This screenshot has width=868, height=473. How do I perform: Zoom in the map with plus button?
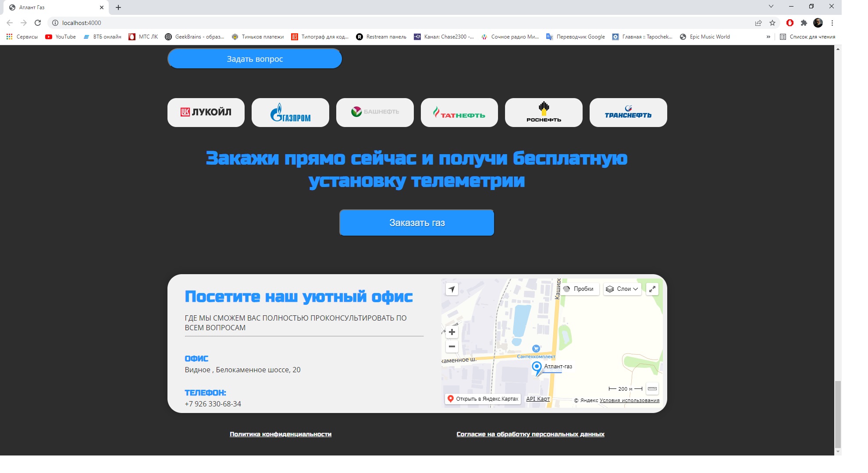click(x=452, y=332)
